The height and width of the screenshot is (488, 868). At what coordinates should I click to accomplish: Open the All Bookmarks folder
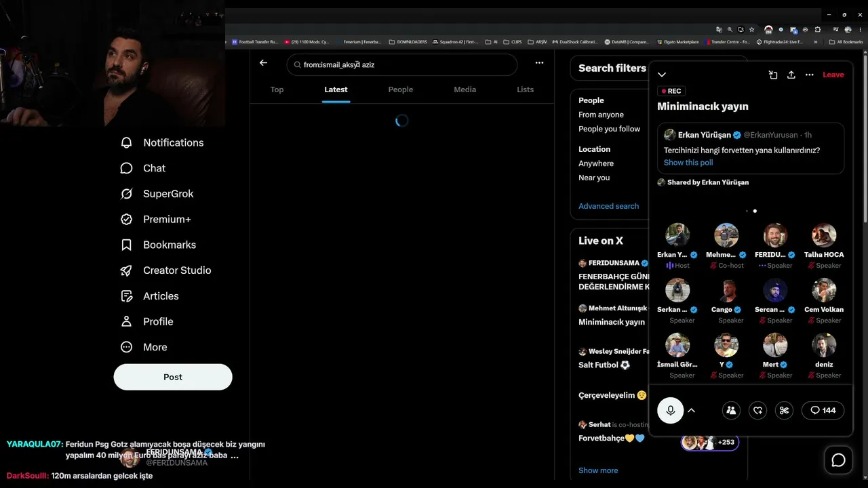point(846,42)
